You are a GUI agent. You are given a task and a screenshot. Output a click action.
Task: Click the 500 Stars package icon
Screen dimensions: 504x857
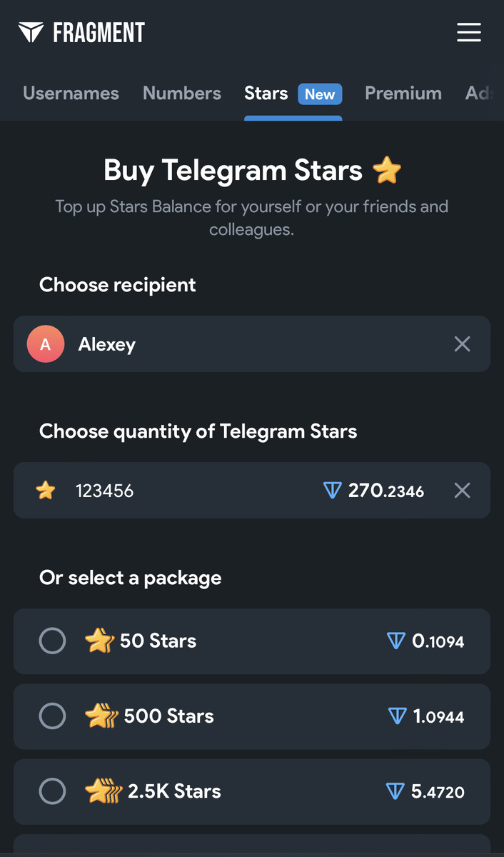click(101, 716)
